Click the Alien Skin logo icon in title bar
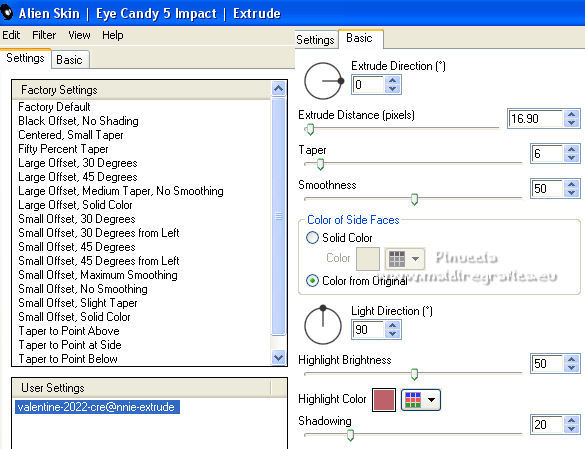Image resolution: width=585 pixels, height=449 pixels. coord(6,13)
